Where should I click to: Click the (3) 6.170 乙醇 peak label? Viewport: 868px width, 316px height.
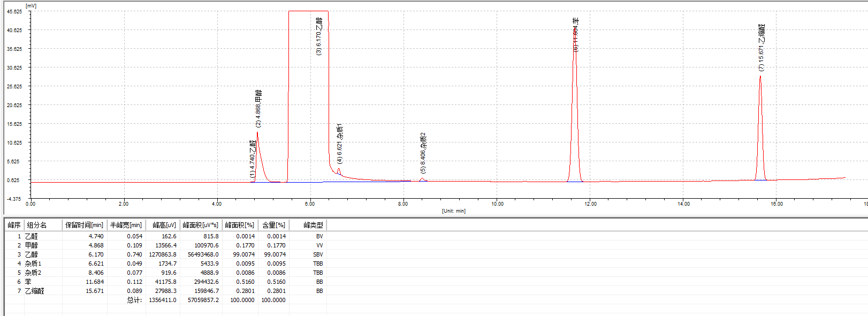318,36
